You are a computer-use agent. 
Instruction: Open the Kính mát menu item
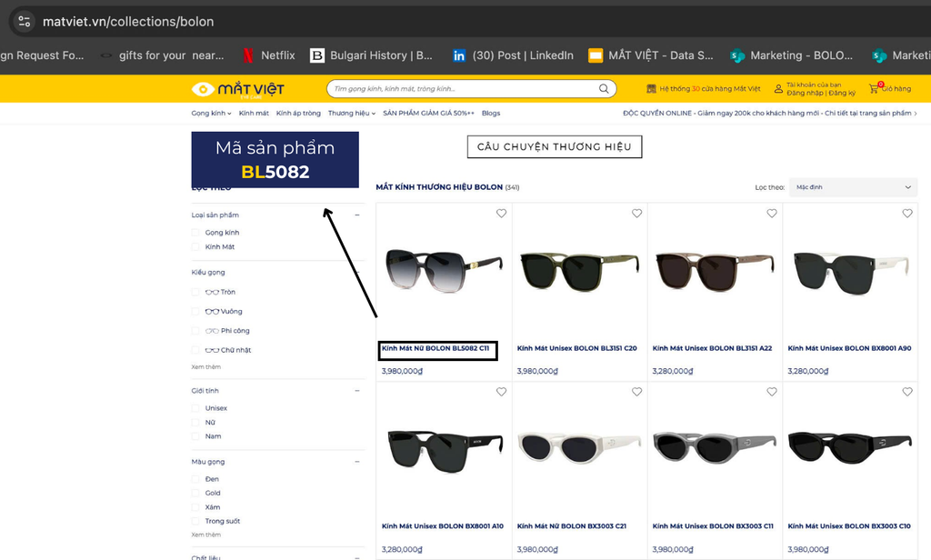coord(254,113)
